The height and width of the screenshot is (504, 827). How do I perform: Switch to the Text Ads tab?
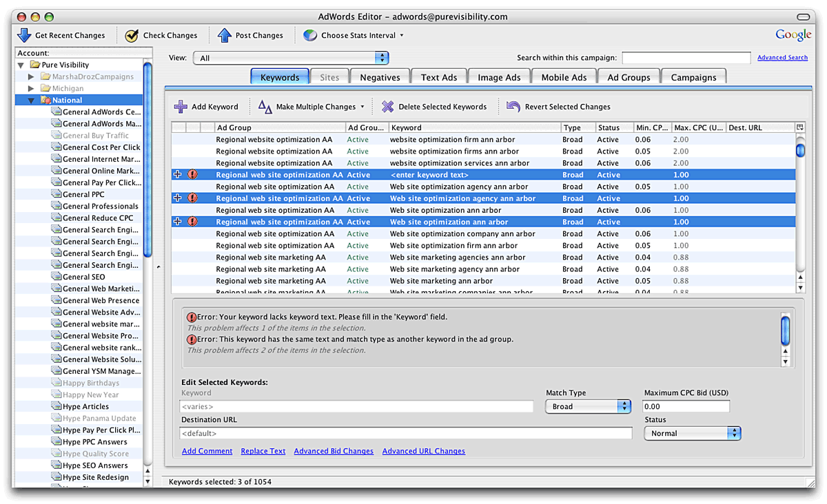(439, 77)
